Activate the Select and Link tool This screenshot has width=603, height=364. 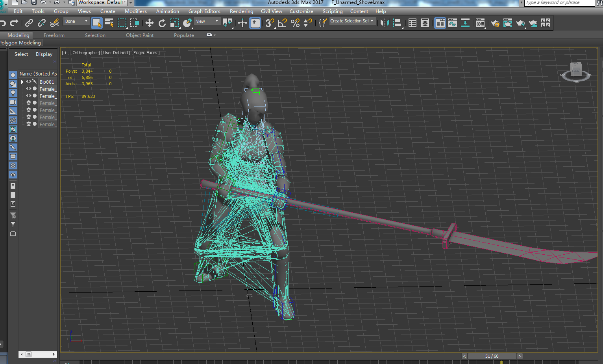[x=29, y=23]
